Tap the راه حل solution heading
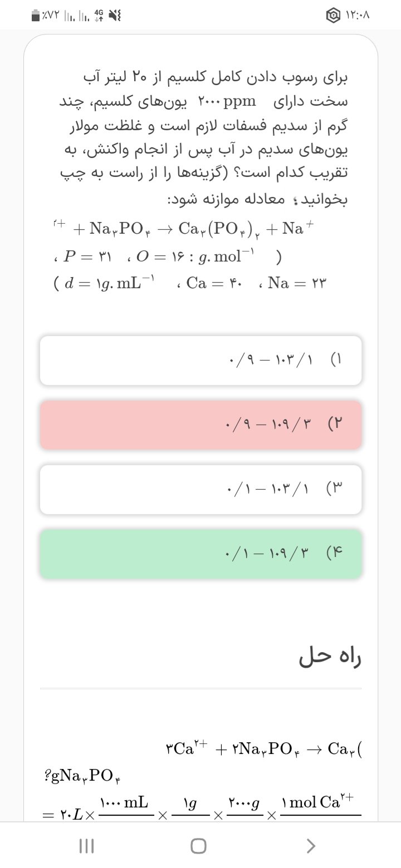Viewport: 401px width, 868px height. [x=330, y=657]
